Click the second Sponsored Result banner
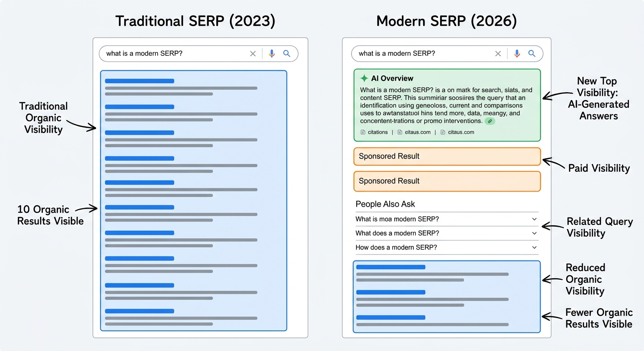The image size is (644, 351). click(447, 181)
